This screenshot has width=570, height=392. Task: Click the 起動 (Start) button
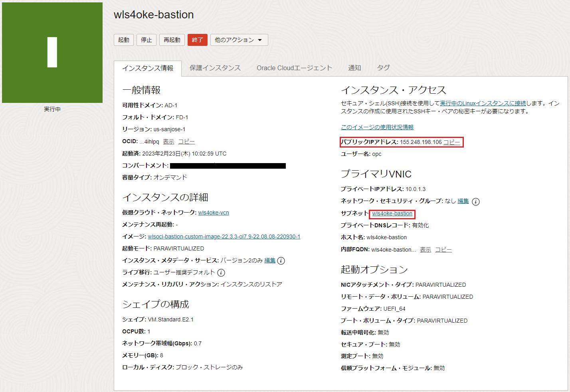tap(124, 40)
